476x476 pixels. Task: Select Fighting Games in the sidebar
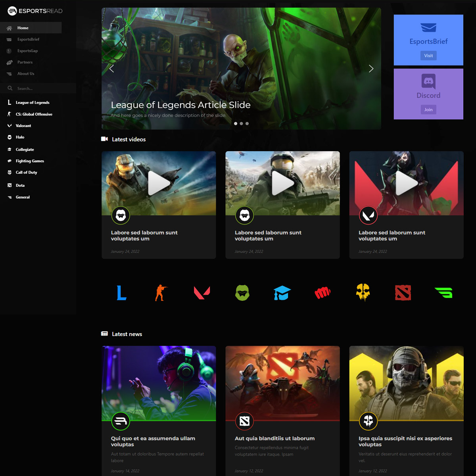(x=30, y=161)
